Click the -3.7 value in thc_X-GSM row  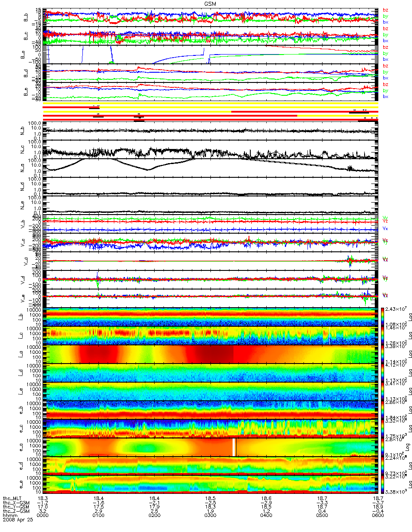tap(378, 502)
